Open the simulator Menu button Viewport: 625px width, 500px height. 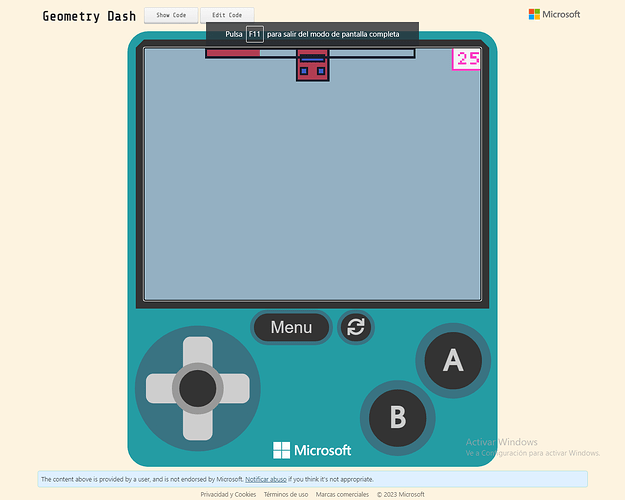pyautogui.click(x=291, y=327)
